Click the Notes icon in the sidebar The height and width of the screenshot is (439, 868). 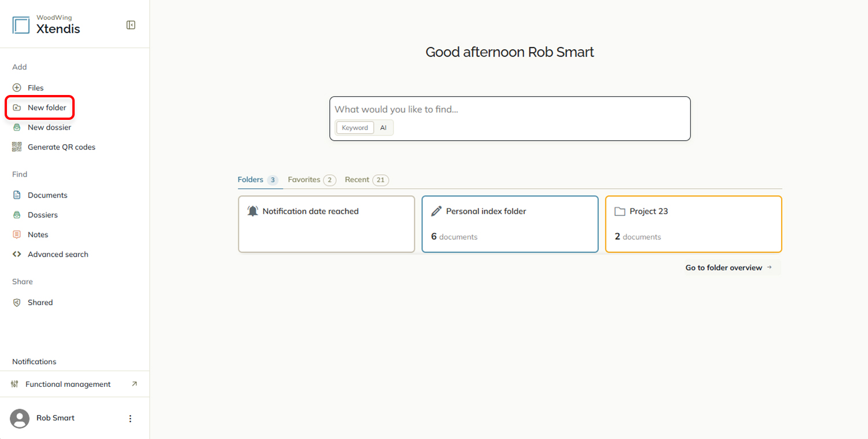[17, 235]
